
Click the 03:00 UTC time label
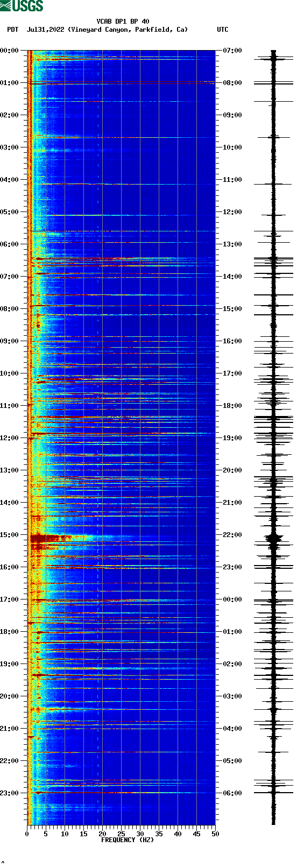pos(232,696)
